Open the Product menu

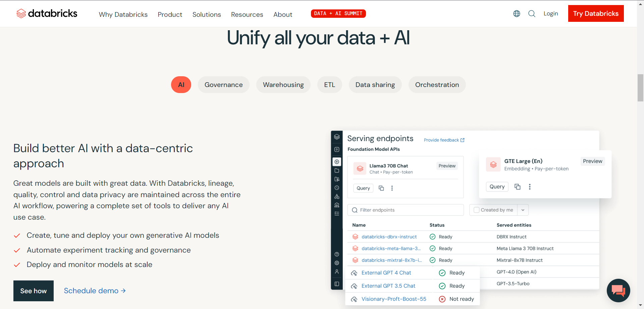[170, 14]
